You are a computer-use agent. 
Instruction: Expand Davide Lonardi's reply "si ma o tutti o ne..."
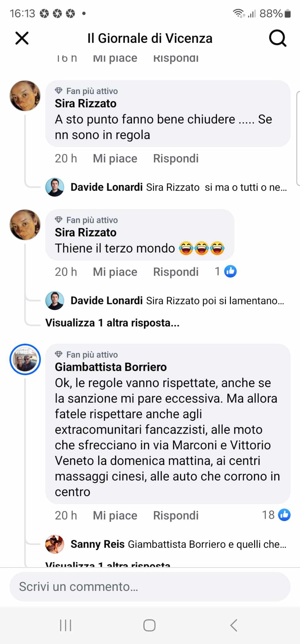[179, 187]
